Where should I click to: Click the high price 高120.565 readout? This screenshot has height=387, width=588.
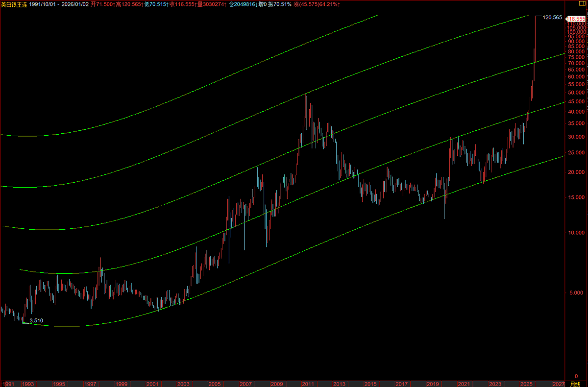pyautogui.click(x=130, y=4)
